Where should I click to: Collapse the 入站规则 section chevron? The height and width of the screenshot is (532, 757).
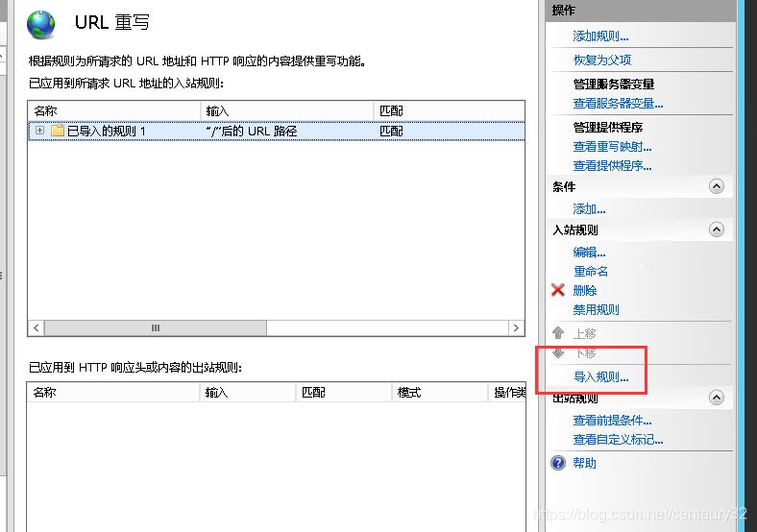pos(717,230)
